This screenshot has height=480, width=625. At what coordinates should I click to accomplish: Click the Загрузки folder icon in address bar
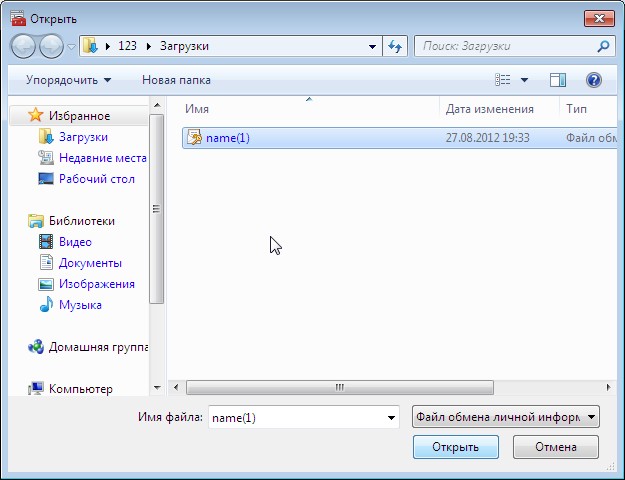(90, 46)
